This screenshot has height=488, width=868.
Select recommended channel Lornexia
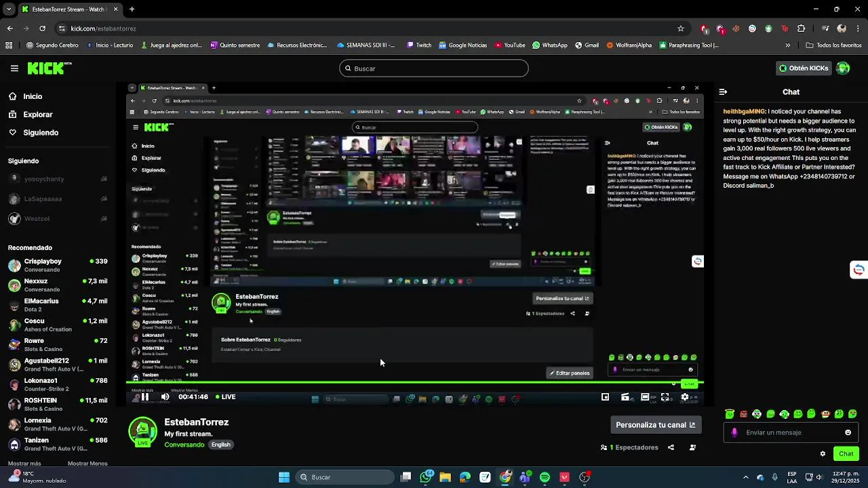coord(58,424)
